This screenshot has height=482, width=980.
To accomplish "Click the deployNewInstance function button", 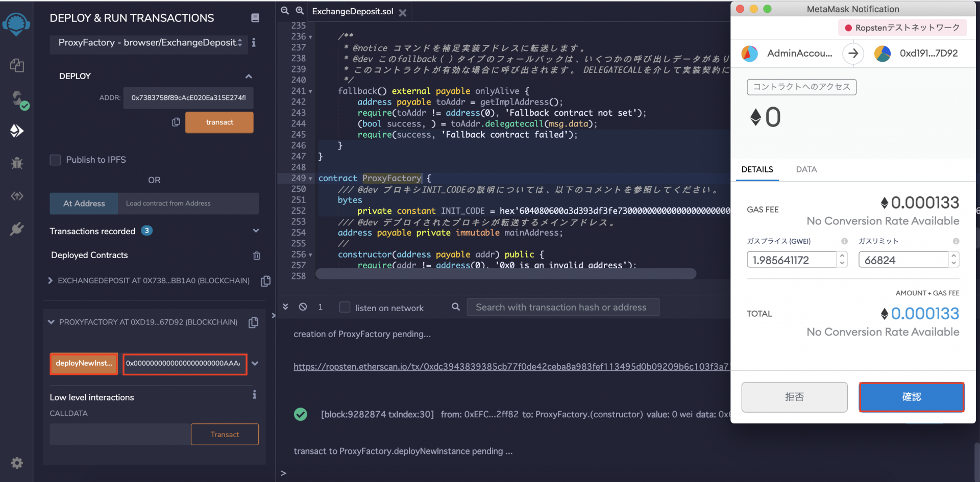I will point(84,364).
